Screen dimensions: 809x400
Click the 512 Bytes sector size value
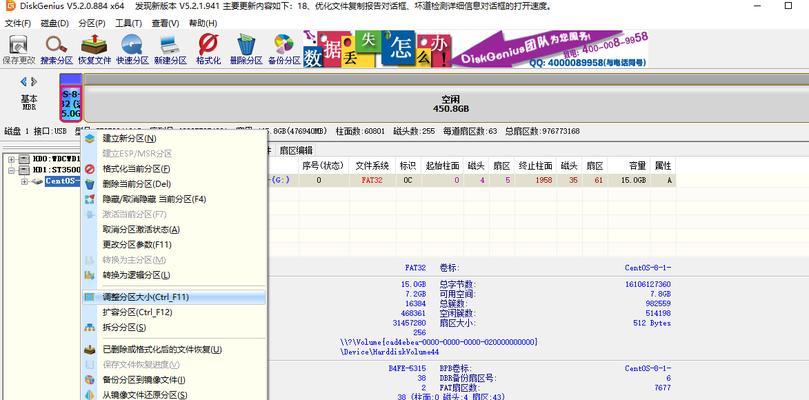pos(652,323)
